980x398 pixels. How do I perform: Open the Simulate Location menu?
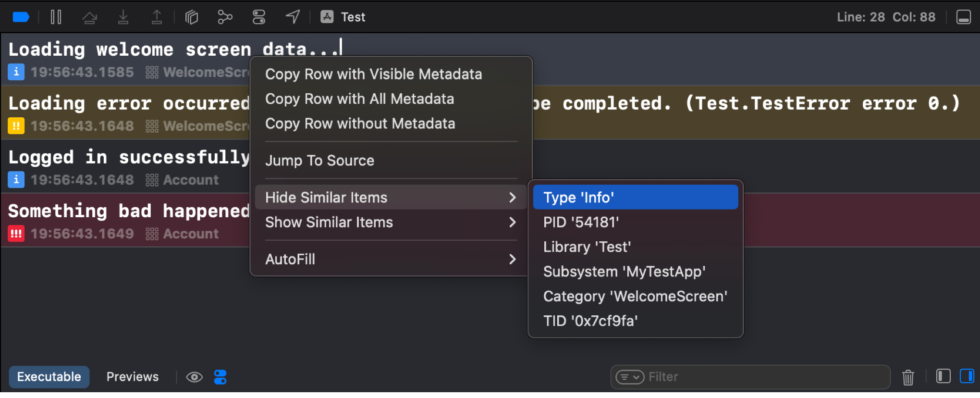[292, 16]
